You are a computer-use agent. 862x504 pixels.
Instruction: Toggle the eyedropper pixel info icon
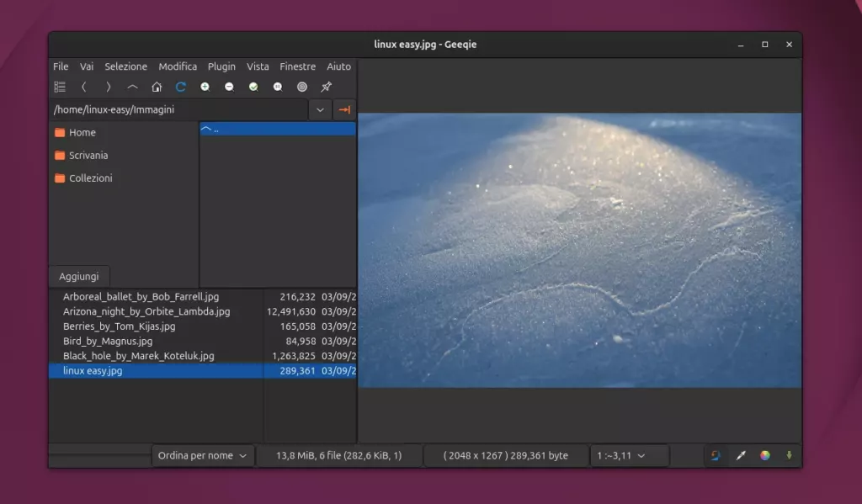click(x=741, y=456)
